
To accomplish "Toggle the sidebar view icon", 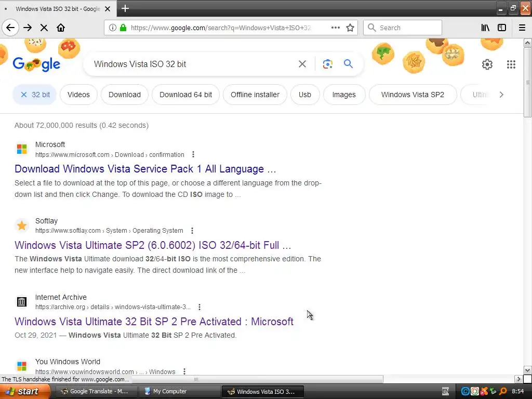I will click(x=502, y=28).
